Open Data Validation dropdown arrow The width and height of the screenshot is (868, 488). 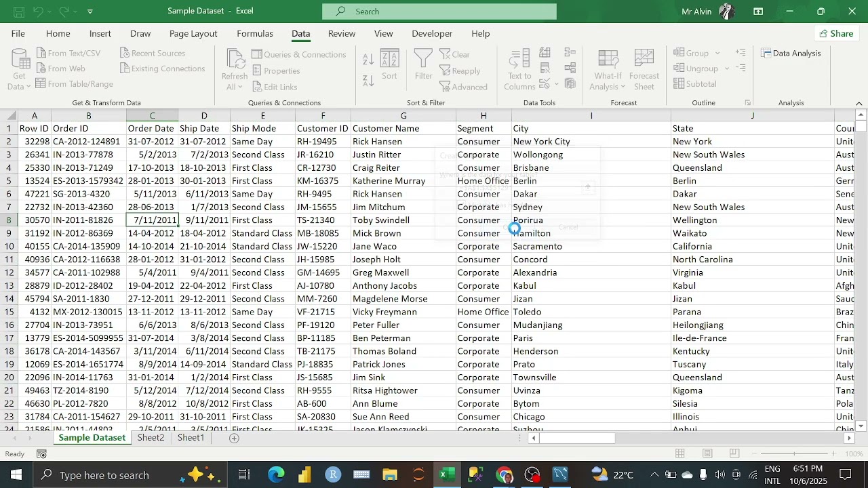click(x=557, y=84)
